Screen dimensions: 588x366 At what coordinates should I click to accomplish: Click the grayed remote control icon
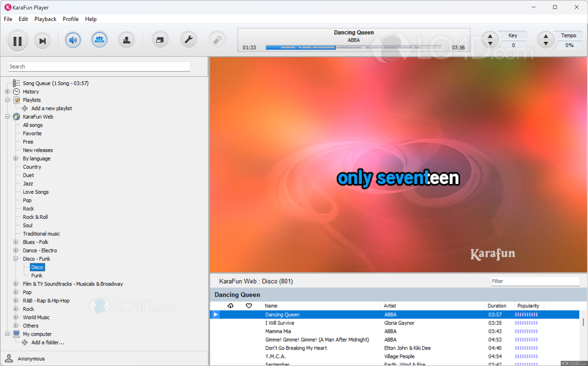point(217,40)
